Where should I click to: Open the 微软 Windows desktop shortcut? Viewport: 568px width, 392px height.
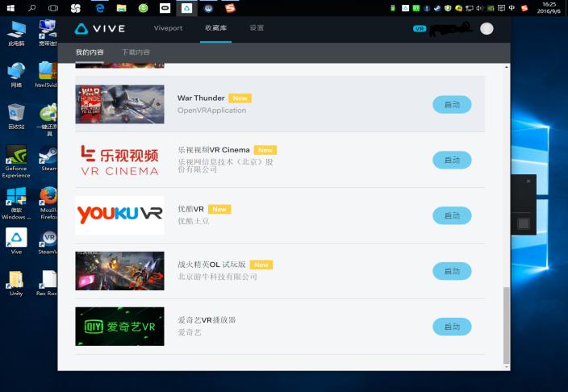coord(16,203)
